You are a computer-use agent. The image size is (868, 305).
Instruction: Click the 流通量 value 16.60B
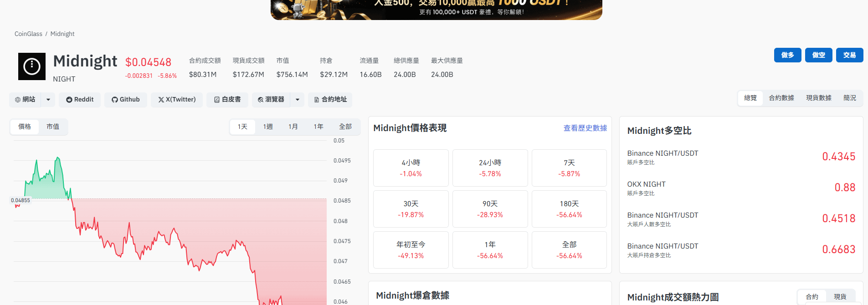coord(370,75)
